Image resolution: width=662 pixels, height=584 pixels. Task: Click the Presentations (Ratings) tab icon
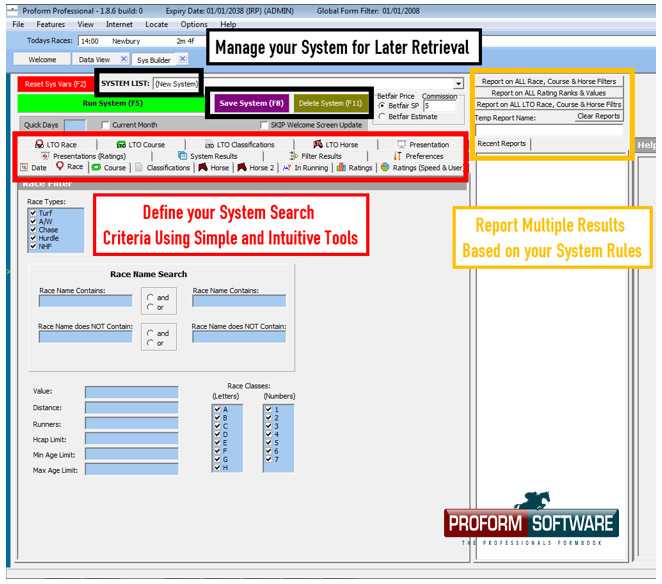pyautogui.click(x=46, y=156)
